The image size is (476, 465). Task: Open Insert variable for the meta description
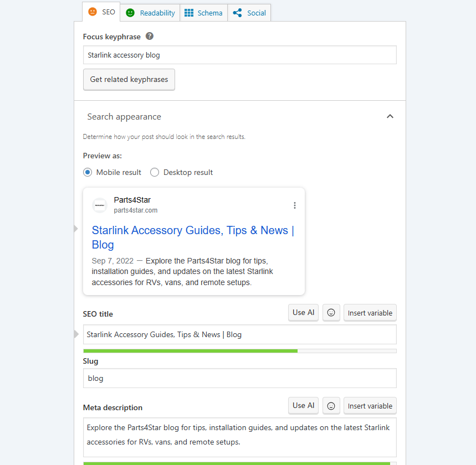click(370, 405)
